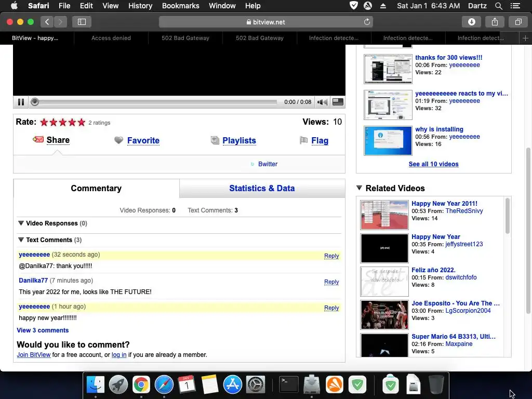Rate the video with first star
This screenshot has width=532, height=399.
[x=44, y=122]
